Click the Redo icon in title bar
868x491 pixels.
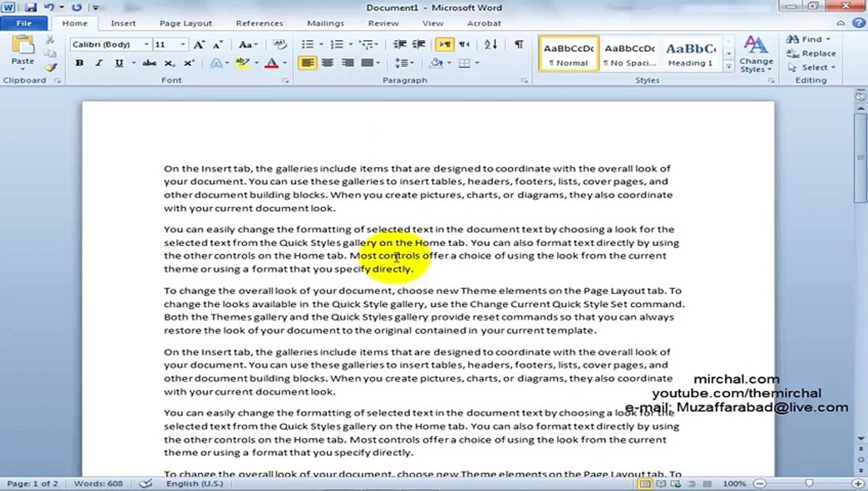click(76, 8)
